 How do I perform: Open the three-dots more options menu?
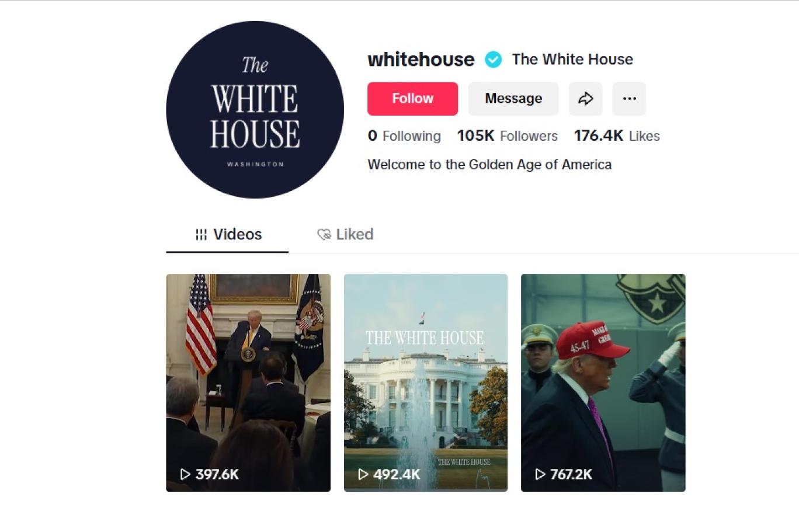coord(629,99)
